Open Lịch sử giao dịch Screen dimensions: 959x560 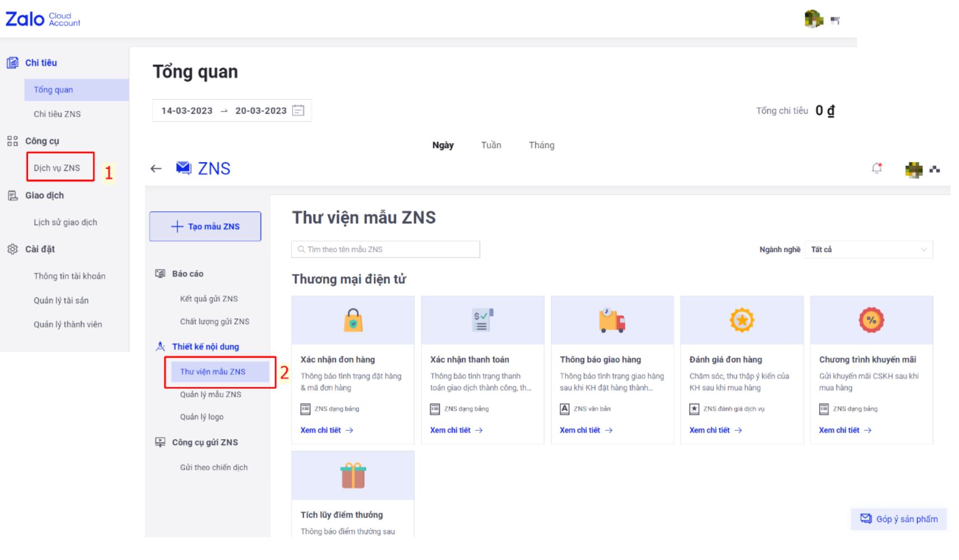click(x=65, y=222)
